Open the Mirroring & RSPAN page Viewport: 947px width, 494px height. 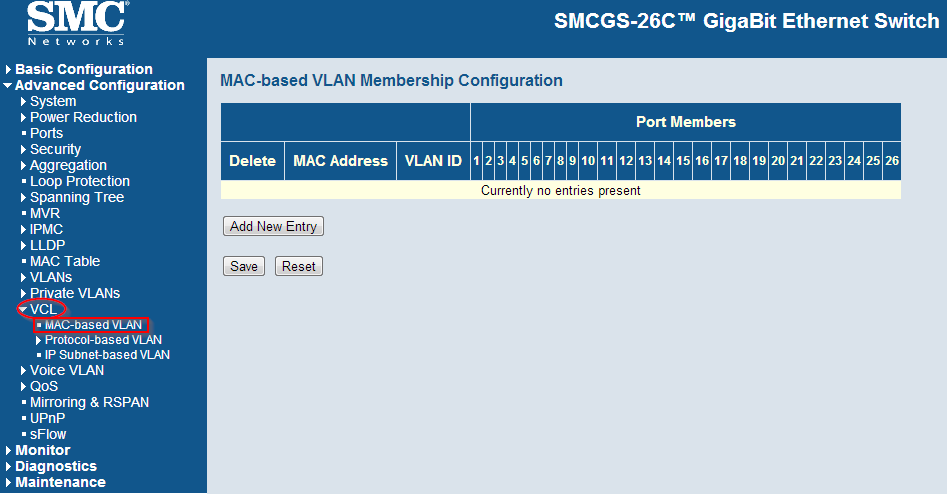coord(89,402)
